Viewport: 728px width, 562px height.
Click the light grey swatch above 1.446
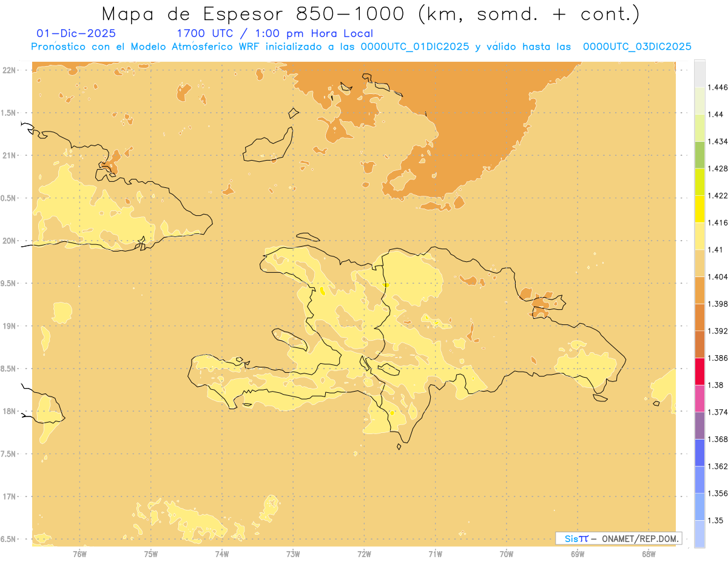(699, 73)
